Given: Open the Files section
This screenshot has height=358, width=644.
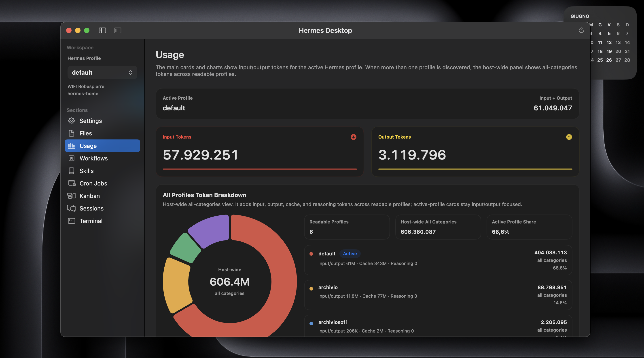Looking at the screenshot, I should pyautogui.click(x=102, y=133).
